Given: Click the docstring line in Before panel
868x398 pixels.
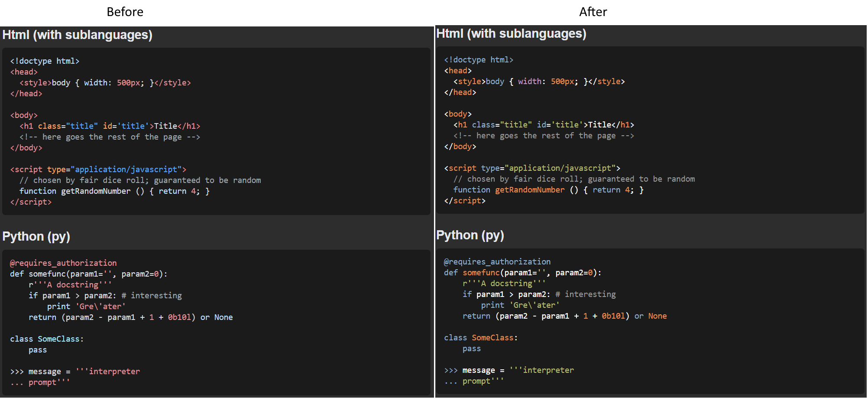Looking at the screenshot, I should [x=70, y=285].
